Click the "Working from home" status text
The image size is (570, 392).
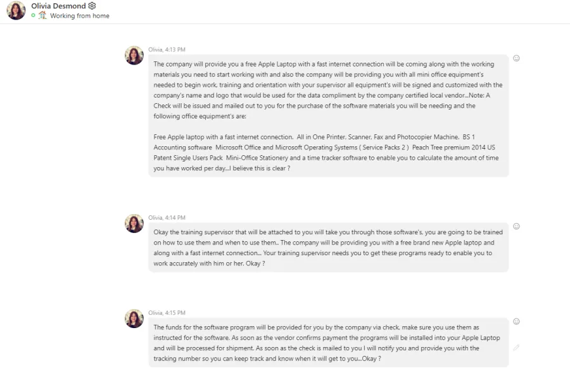point(80,16)
